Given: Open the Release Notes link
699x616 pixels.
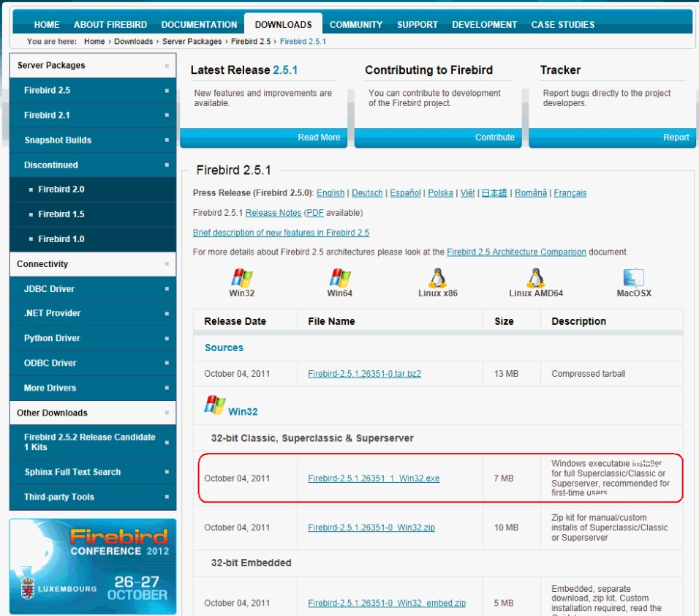Looking at the screenshot, I should tap(273, 213).
